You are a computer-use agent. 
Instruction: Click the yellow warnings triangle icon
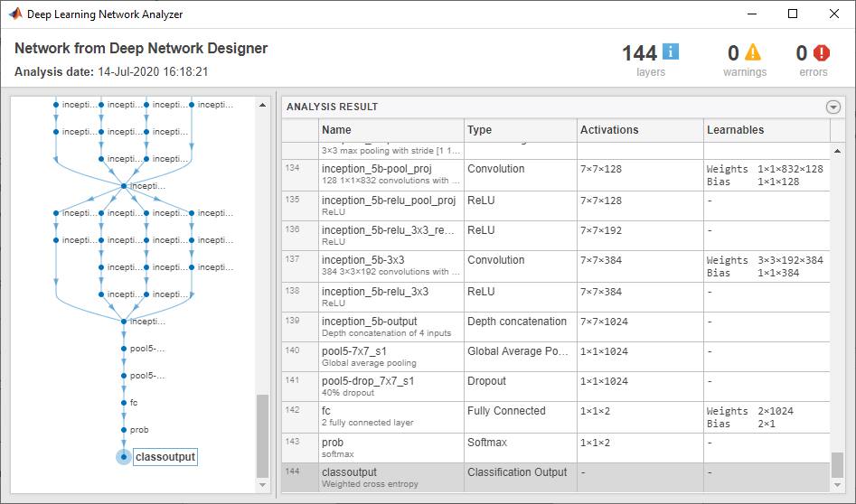coord(753,51)
